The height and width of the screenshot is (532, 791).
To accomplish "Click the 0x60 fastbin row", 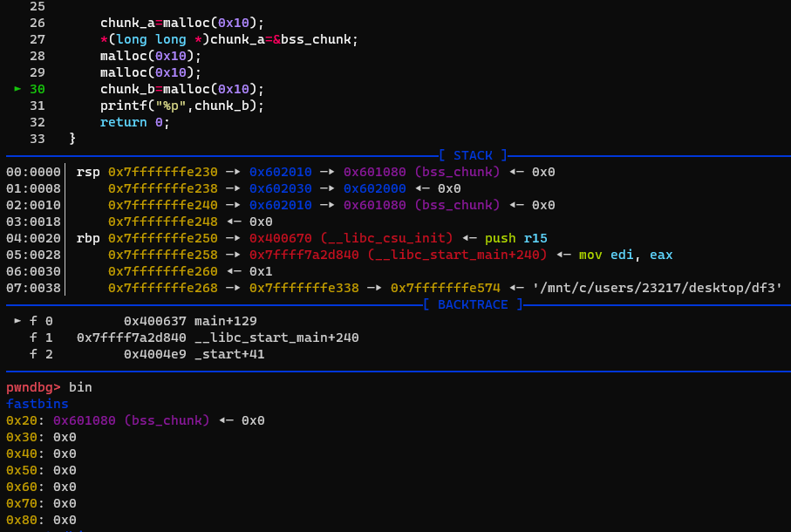I will coord(41,488).
